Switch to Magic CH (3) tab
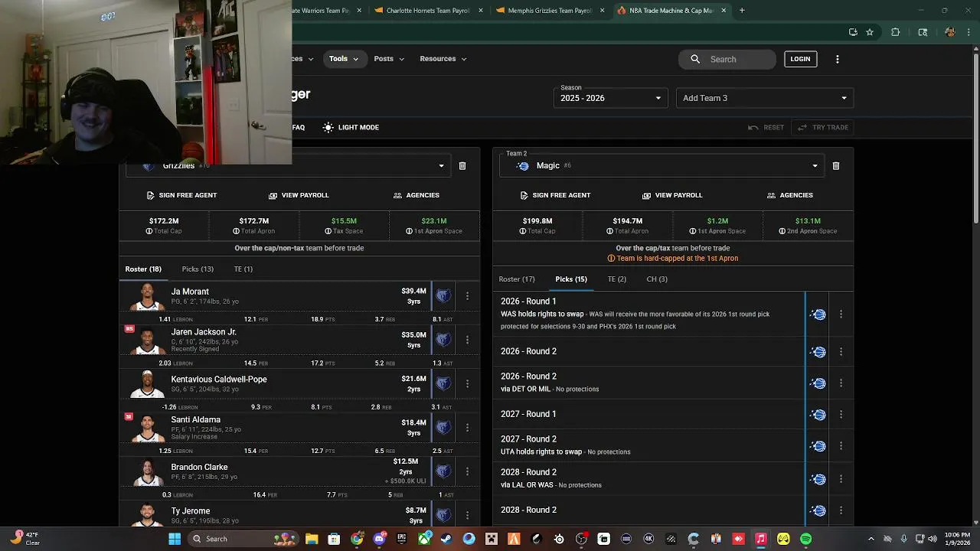 pos(657,279)
